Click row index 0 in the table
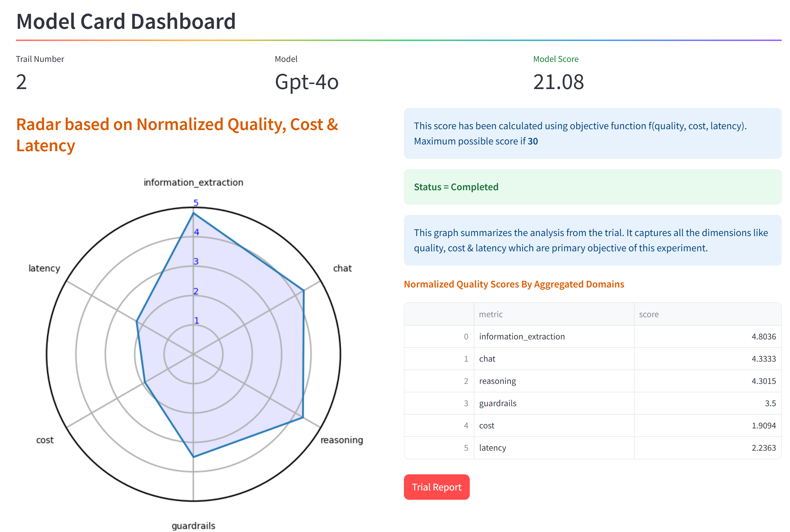 466,337
